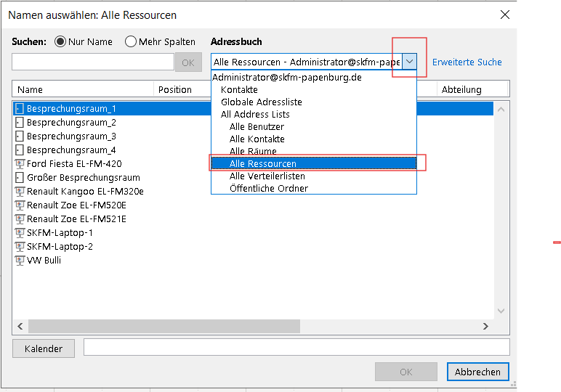Pick Alle Räume in the dropdown list
This screenshot has height=392, width=561.
click(253, 152)
